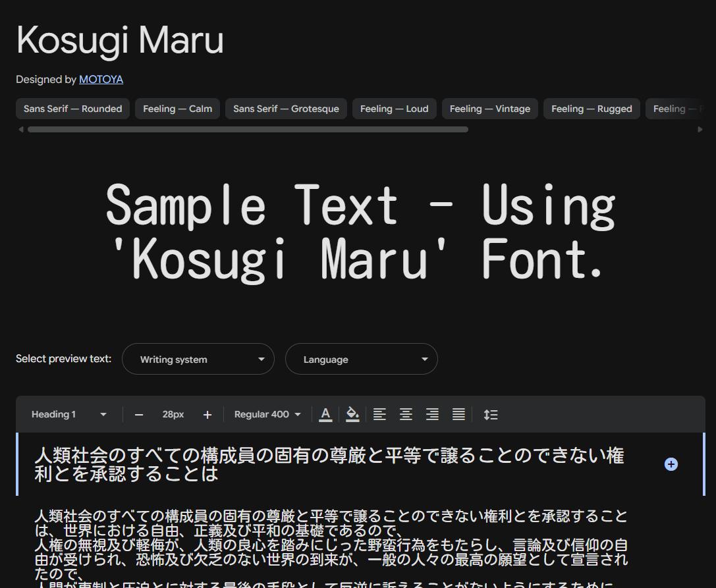
Task: Click the horizontal tag scrollbar thumb
Action: 248,130
